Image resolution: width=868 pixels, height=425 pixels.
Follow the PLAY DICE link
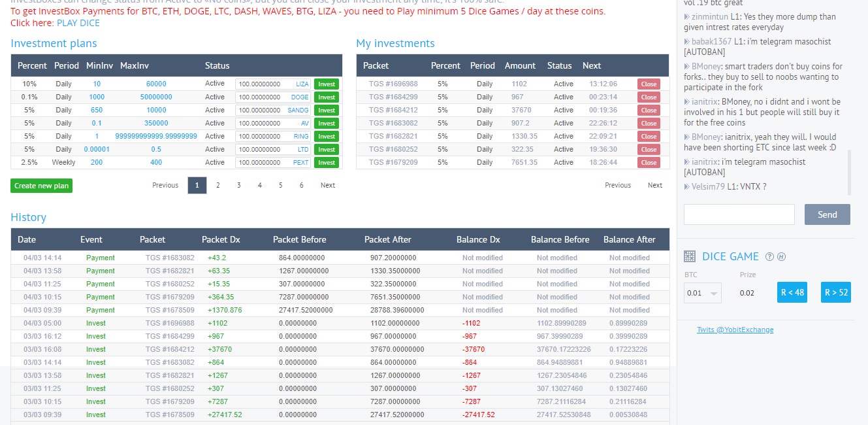[78, 23]
